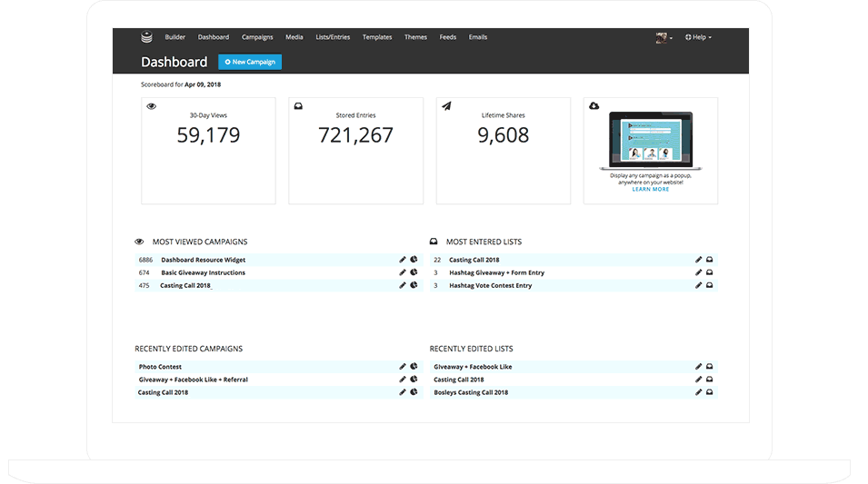Expand the Help dropdown menu
868x484 pixels.
[698, 37]
